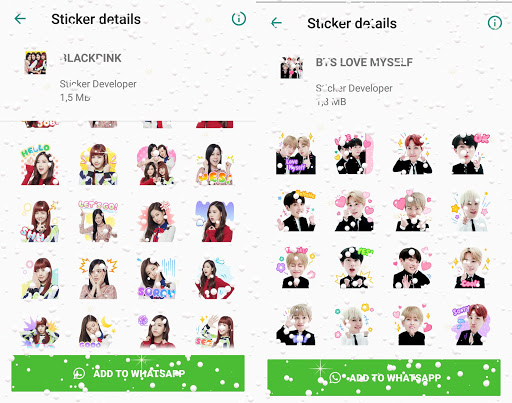
Task: Tap the SORRY BLACKPINK sticker
Action: click(156, 278)
